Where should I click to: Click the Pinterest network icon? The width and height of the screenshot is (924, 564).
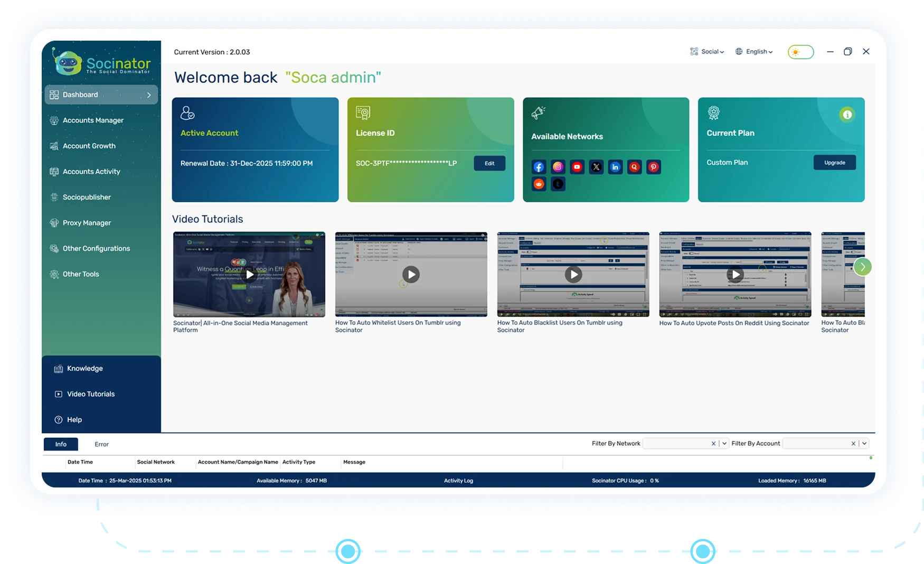tap(654, 167)
